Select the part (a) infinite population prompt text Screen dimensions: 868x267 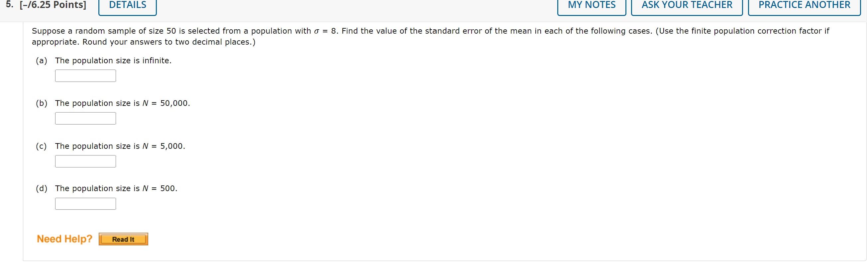coord(113,60)
